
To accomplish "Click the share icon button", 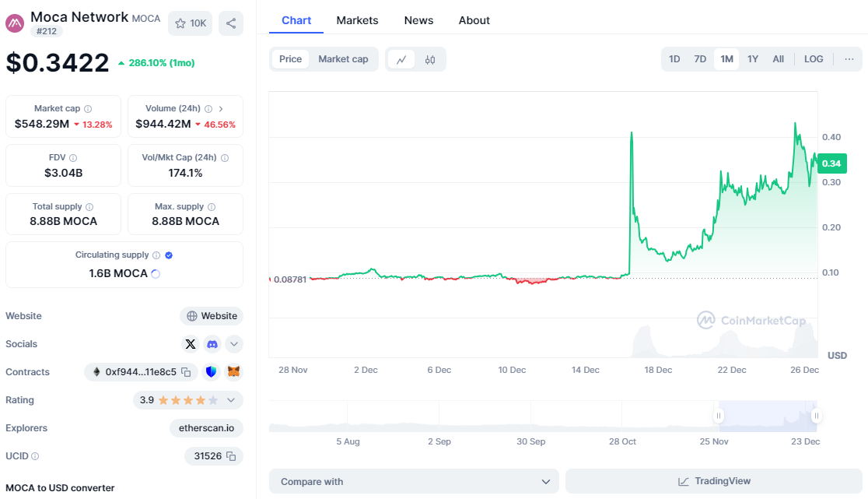I will (231, 23).
